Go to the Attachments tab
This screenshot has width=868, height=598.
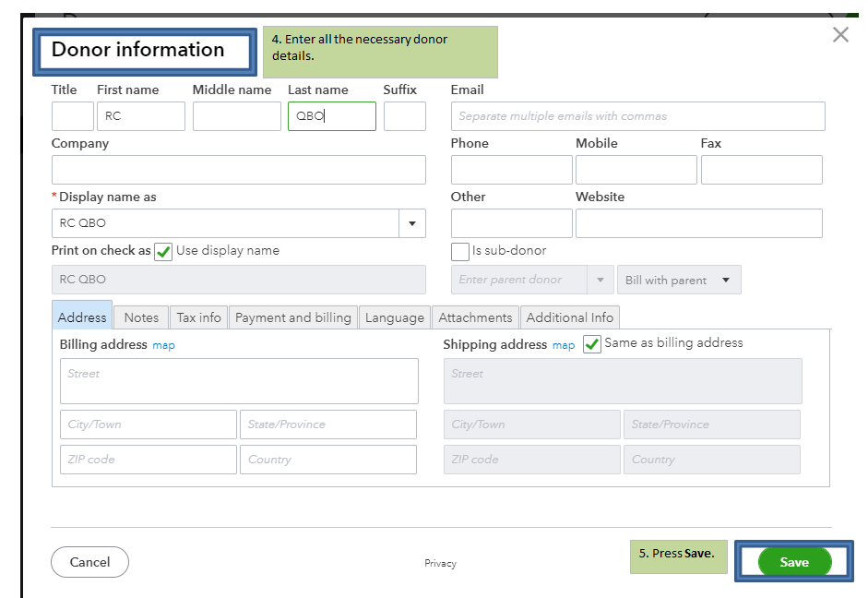tap(475, 317)
